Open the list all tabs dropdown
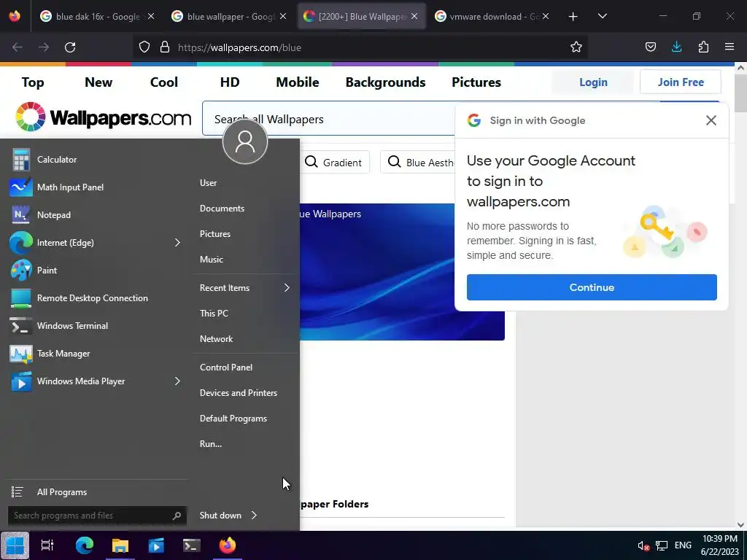 coord(602,16)
